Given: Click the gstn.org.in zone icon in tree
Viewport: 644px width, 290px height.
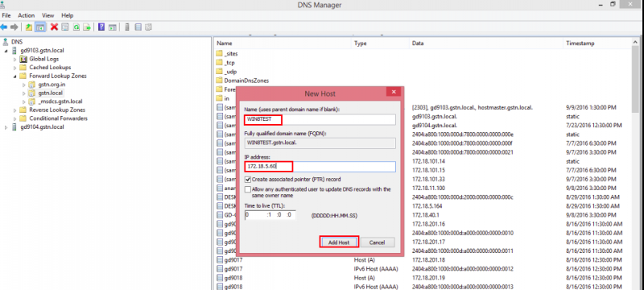Looking at the screenshot, I should pos(32,85).
